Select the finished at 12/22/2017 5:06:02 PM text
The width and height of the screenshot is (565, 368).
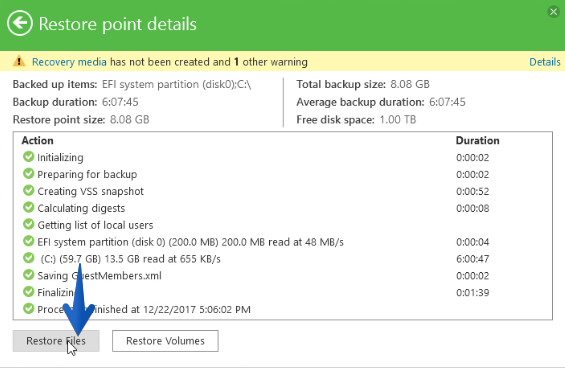pos(172,310)
